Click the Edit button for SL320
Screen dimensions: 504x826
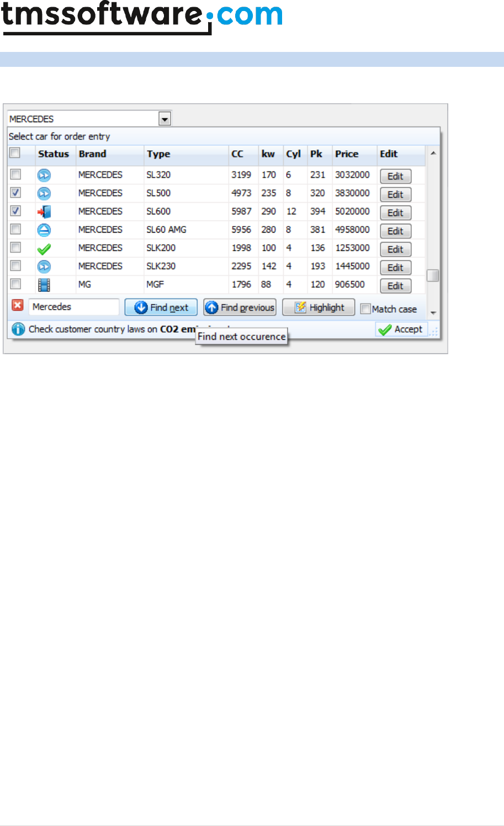click(395, 176)
